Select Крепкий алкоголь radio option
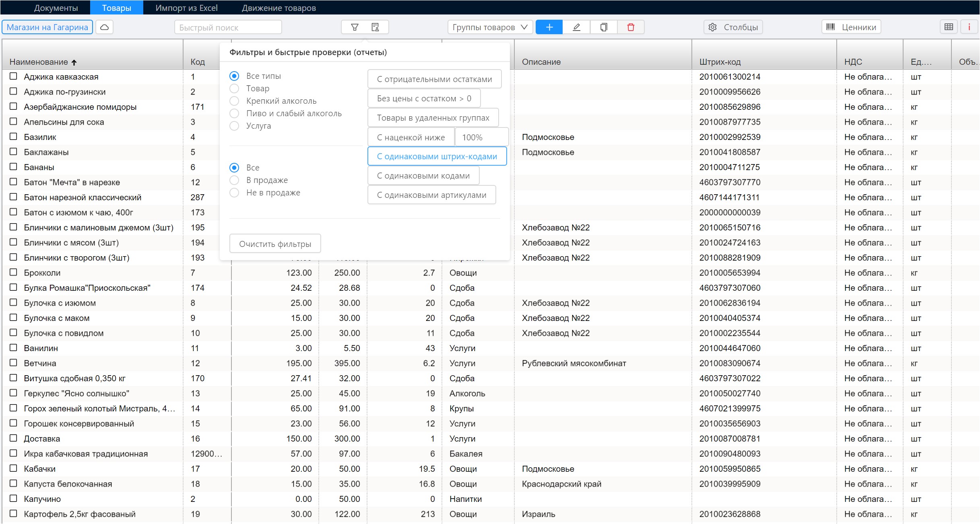 tap(234, 101)
